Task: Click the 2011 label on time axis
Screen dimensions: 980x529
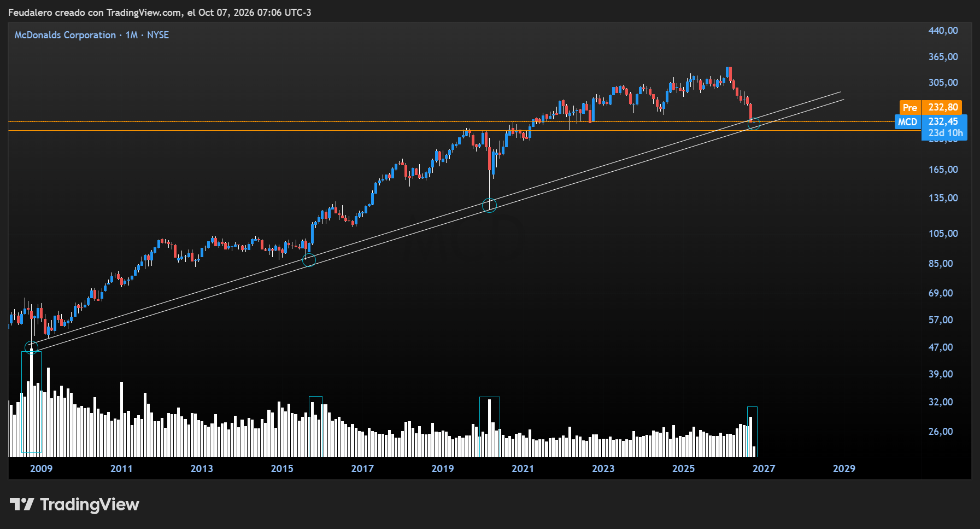Action: point(121,469)
